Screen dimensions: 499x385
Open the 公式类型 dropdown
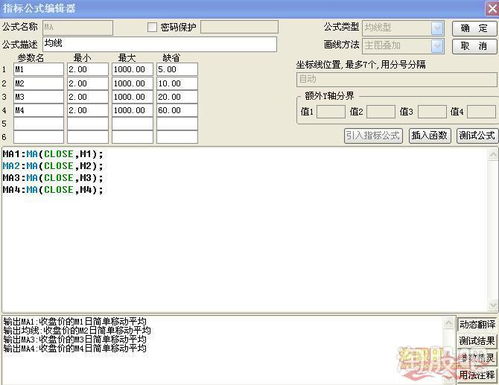pyautogui.click(x=437, y=28)
